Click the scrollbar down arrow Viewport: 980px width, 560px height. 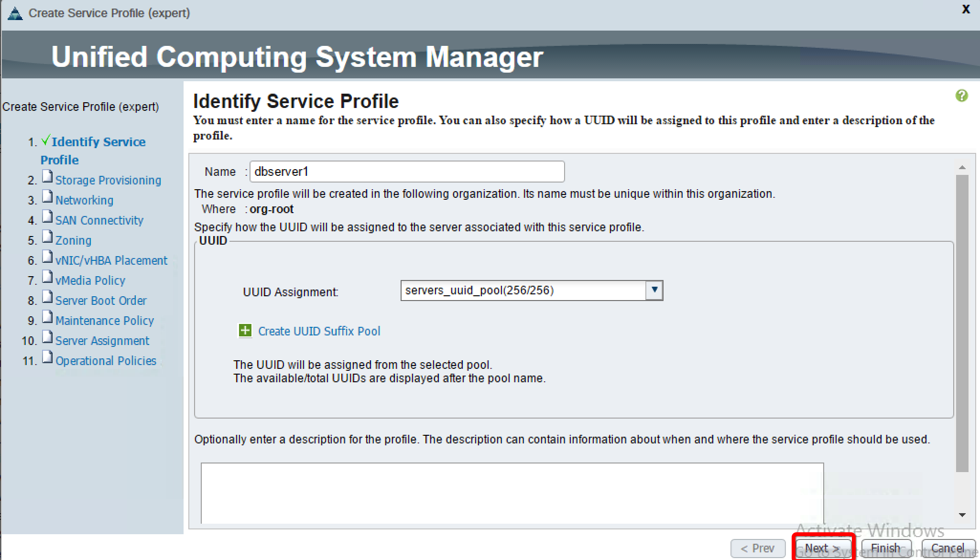click(x=962, y=515)
